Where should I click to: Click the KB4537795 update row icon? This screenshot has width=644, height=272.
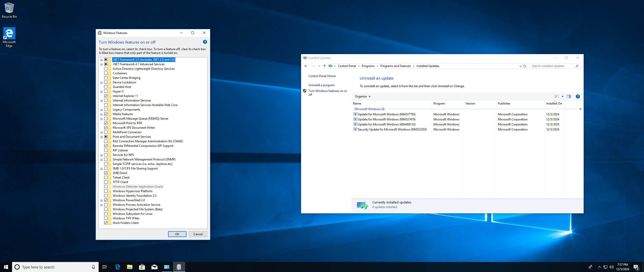[x=355, y=114]
